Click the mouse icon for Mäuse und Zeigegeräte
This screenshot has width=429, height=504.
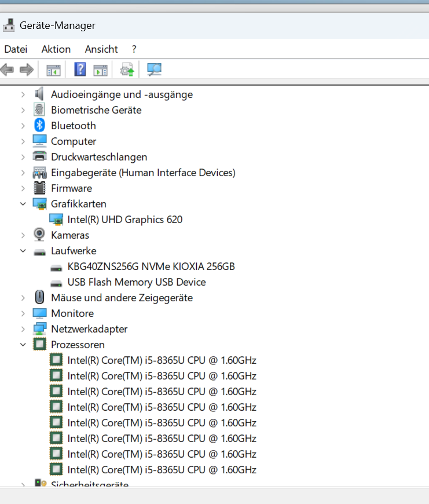(39, 297)
